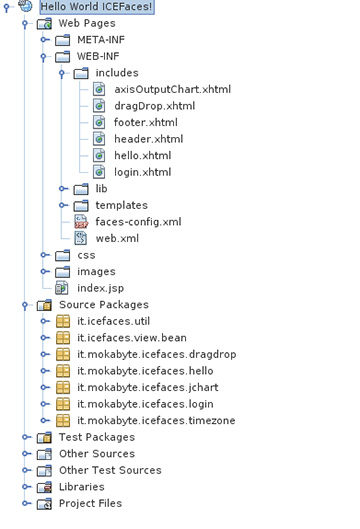The height and width of the screenshot is (529, 360).
Task: Click the Web Pages folder icon
Action: point(44,24)
